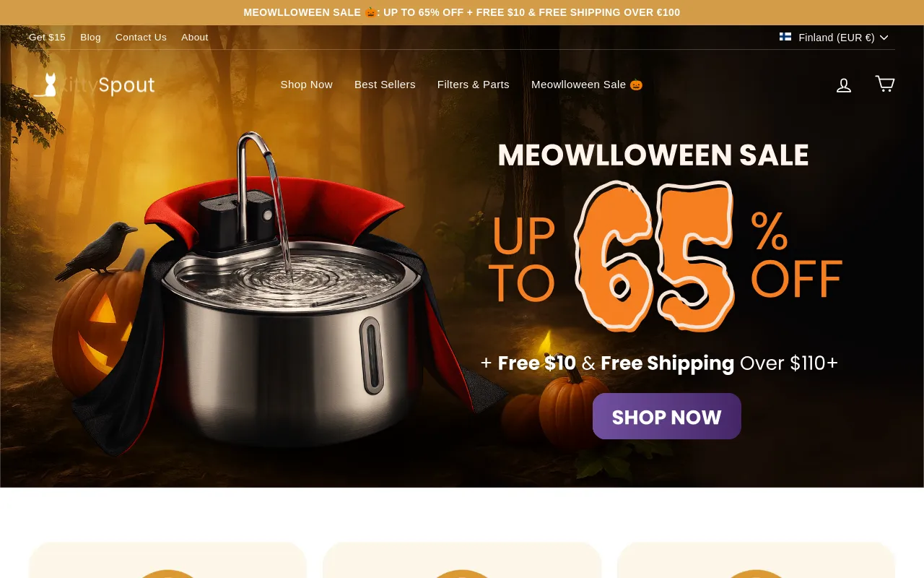Go to Best Sellers menu item
The image size is (924, 578).
pyautogui.click(x=385, y=85)
